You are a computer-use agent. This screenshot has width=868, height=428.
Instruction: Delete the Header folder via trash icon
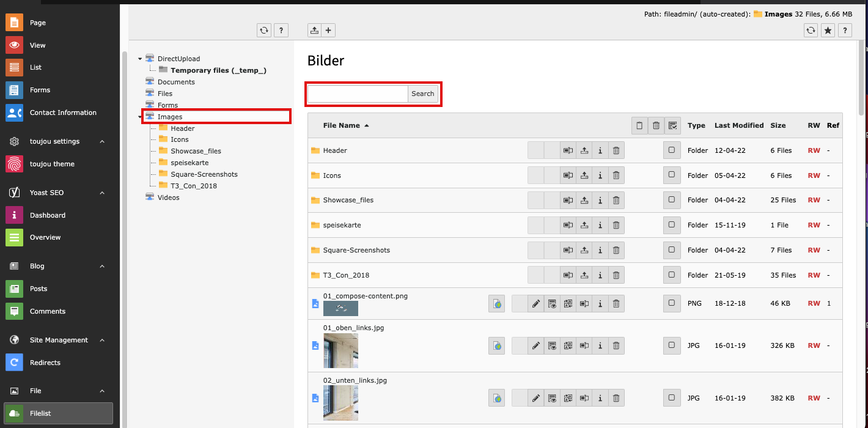[x=616, y=150]
